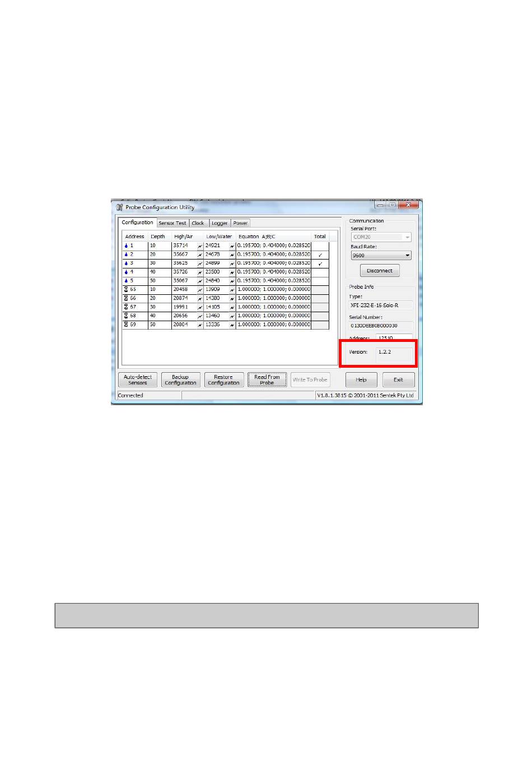Click the normalize icon beside High/Air value 35714
The height and width of the screenshot is (778, 532).
[x=199, y=246]
